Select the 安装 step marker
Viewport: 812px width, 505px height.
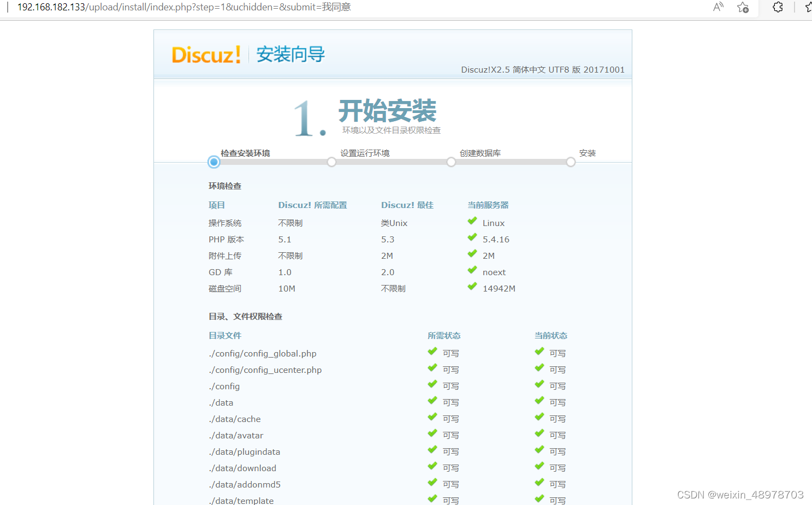pos(571,162)
